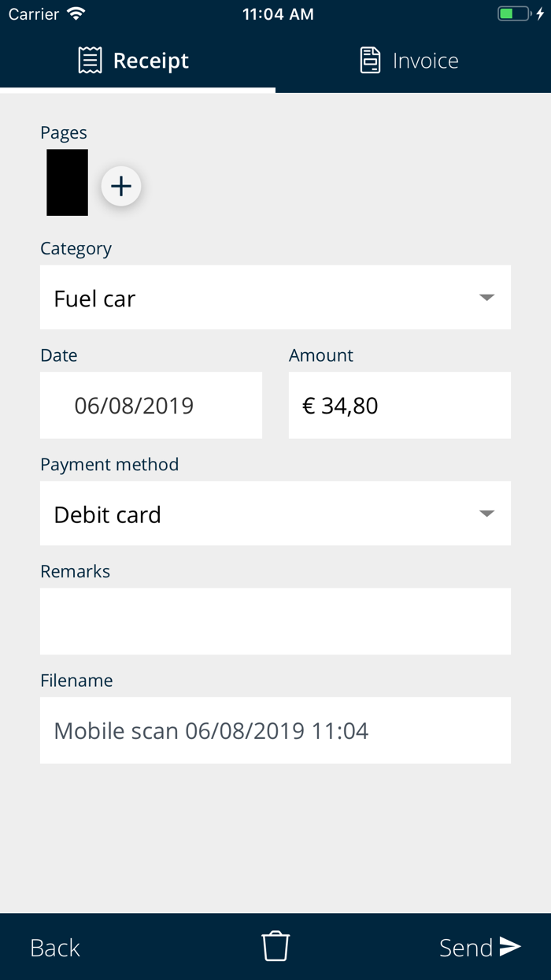This screenshot has width=551, height=980.
Task: Edit the Filename Mobile scan field
Action: 275,730
